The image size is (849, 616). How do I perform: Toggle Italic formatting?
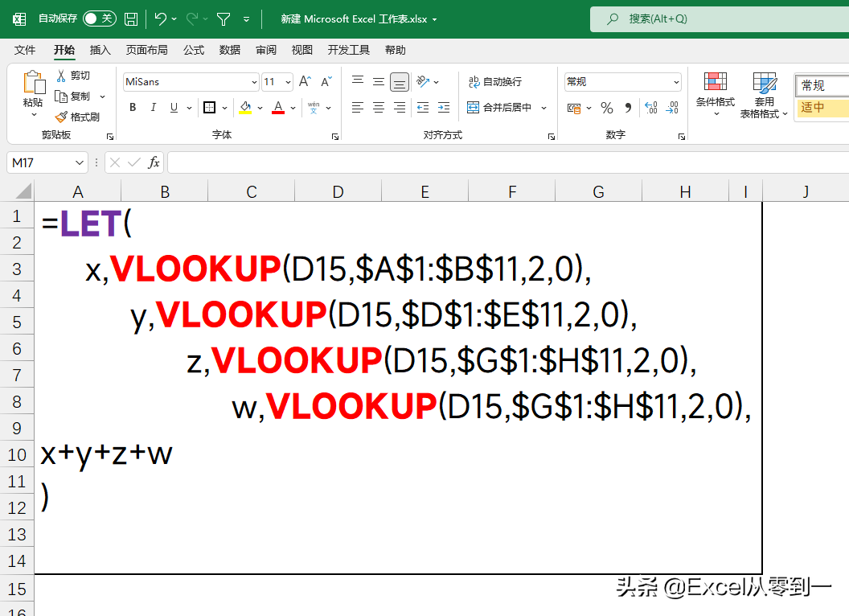pos(154,107)
